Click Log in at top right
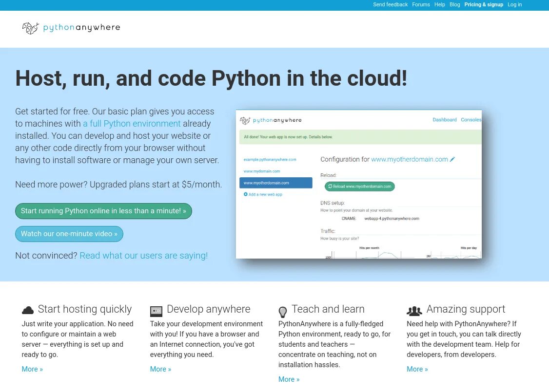The image size is (549, 392). tap(515, 4)
